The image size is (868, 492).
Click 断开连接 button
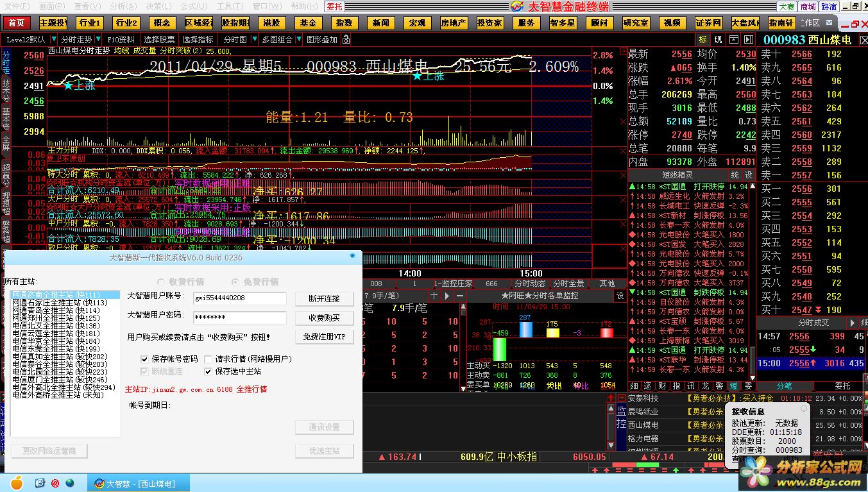pyautogui.click(x=325, y=299)
